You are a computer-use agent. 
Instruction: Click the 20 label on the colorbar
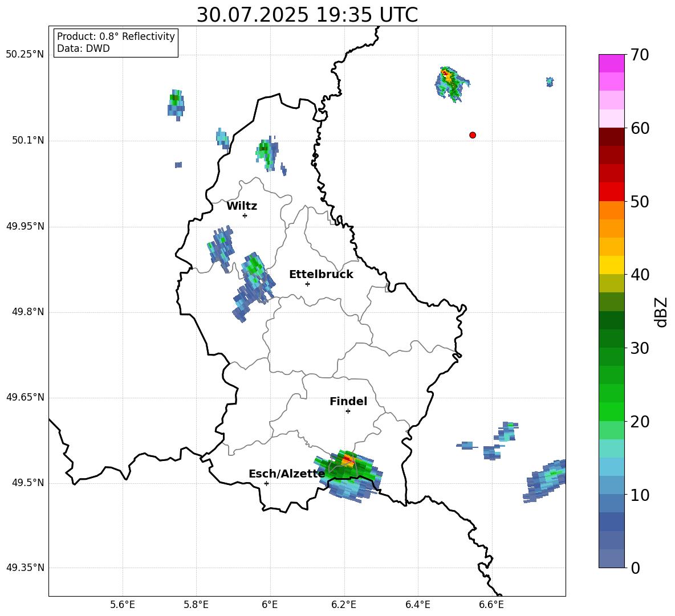(640, 422)
